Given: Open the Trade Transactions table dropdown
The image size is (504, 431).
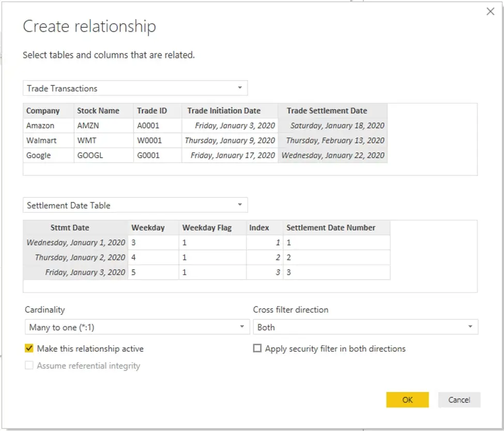Looking at the screenshot, I should click(x=135, y=88).
